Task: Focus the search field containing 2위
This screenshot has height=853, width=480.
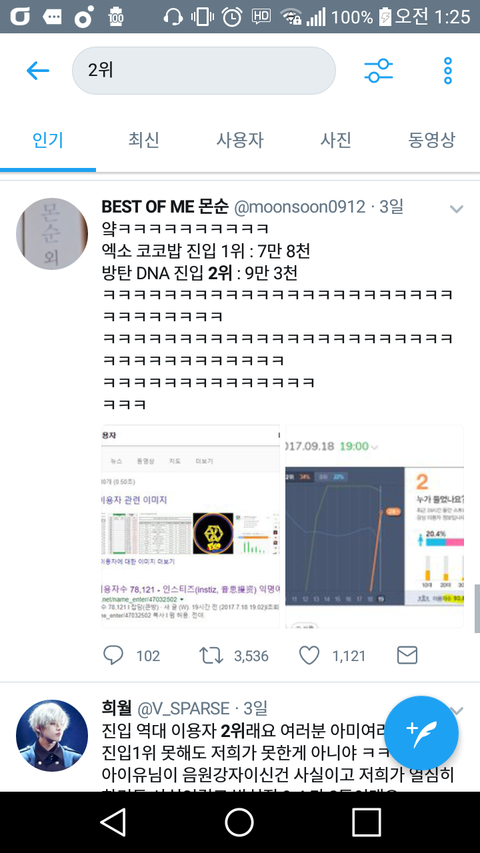Action: coord(204,71)
